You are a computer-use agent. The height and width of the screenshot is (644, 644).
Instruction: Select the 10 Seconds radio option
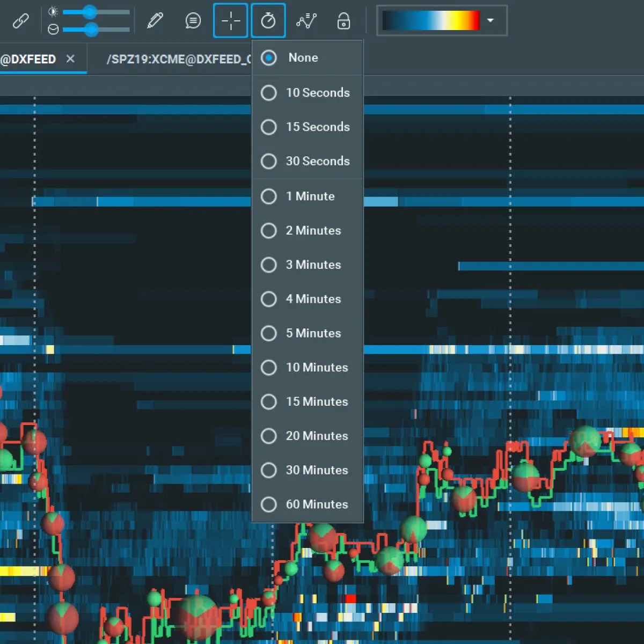(269, 93)
